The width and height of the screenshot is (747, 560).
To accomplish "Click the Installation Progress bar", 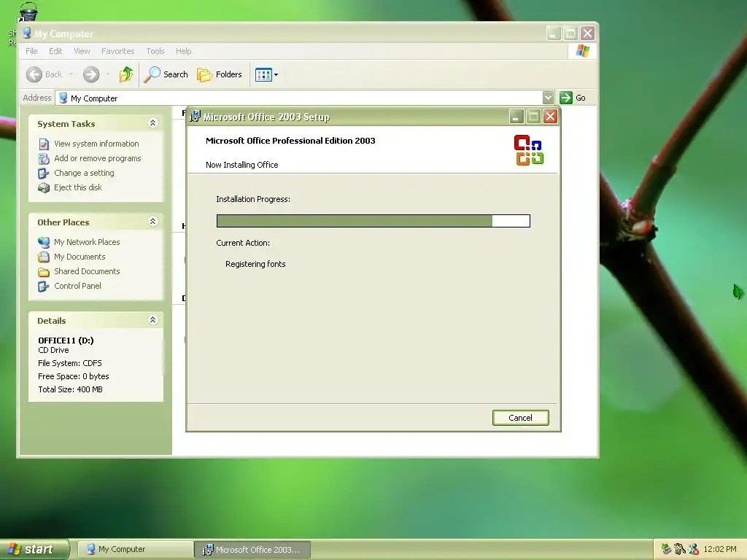I will (373, 220).
